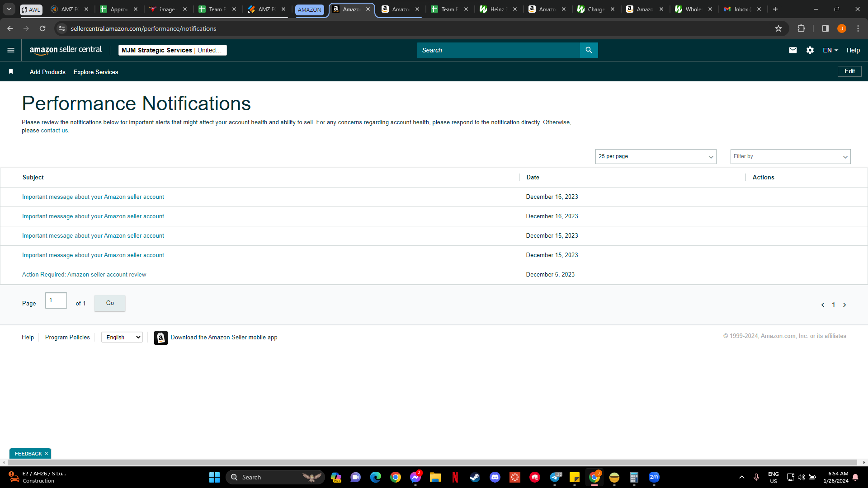Open Netflix from the taskbar
Screen dimensions: 868x488
[x=455, y=477]
